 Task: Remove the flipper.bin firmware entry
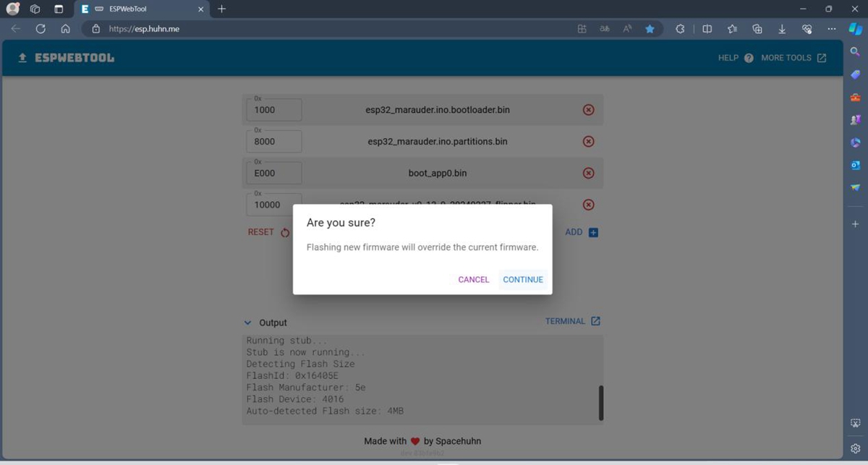click(x=588, y=205)
